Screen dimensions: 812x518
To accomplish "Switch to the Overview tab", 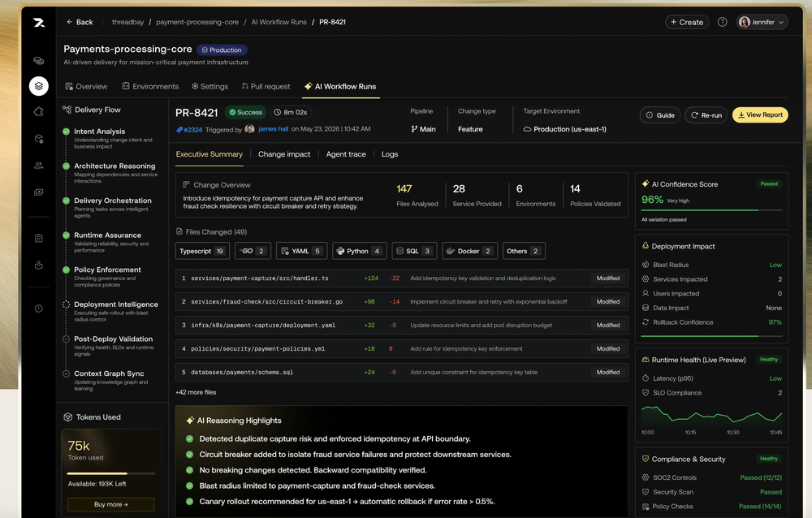I will pyautogui.click(x=86, y=87).
